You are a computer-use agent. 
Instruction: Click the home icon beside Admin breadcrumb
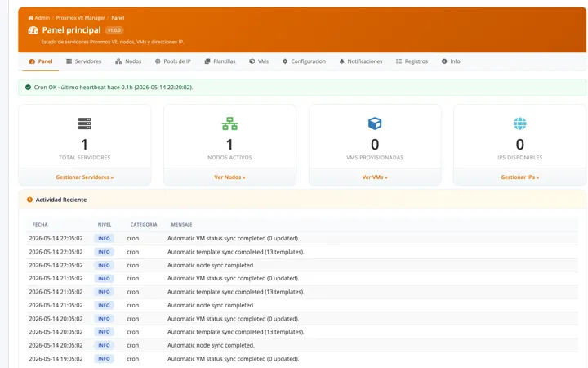pyautogui.click(x=31, y=18)
